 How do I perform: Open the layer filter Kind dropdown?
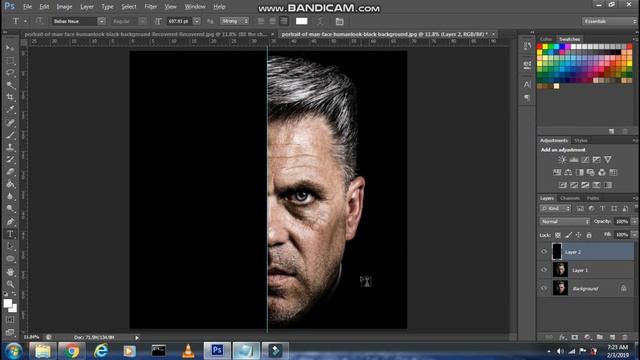click(555, 209)
